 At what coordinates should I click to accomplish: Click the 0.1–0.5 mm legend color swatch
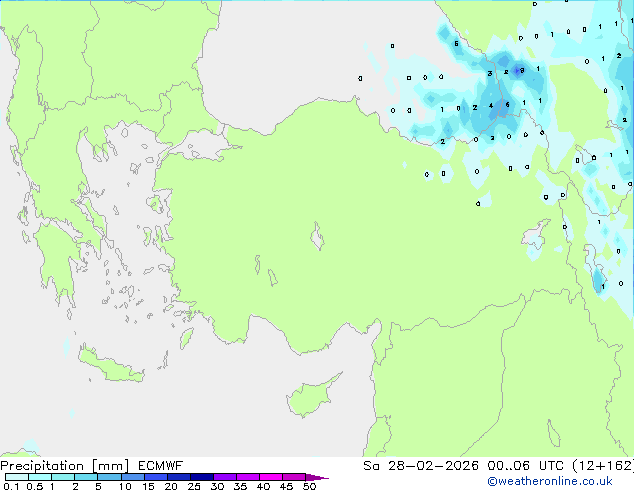coord(17,477)
